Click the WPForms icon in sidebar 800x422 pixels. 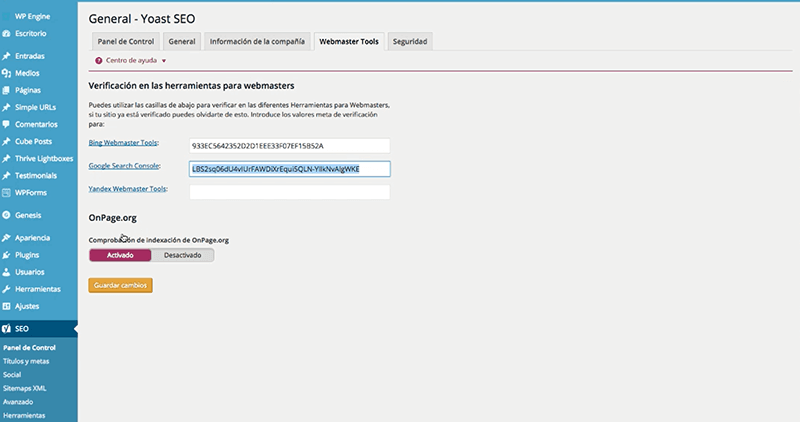point(6,193)
